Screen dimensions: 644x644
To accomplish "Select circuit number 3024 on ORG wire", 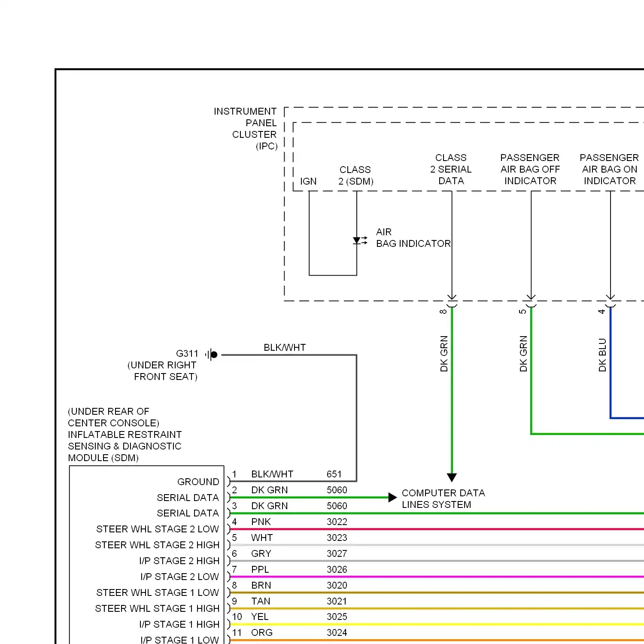I will click(x=337, y=632).
